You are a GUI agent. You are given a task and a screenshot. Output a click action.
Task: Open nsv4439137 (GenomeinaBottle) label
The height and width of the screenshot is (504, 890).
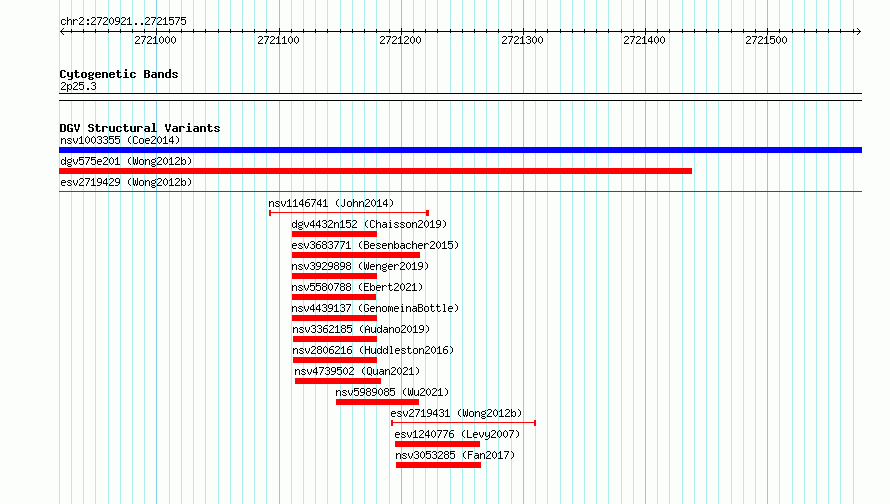click(x=375, y=308)
